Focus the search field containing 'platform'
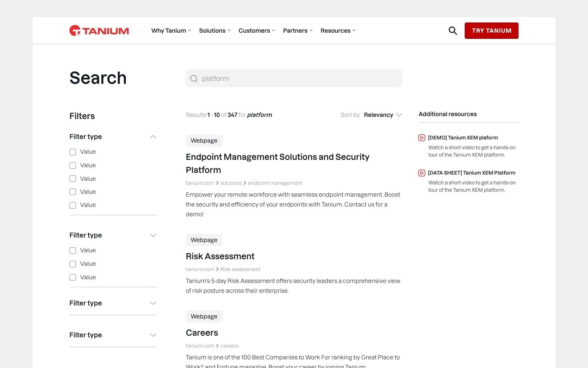 click(x=294, y=79)
